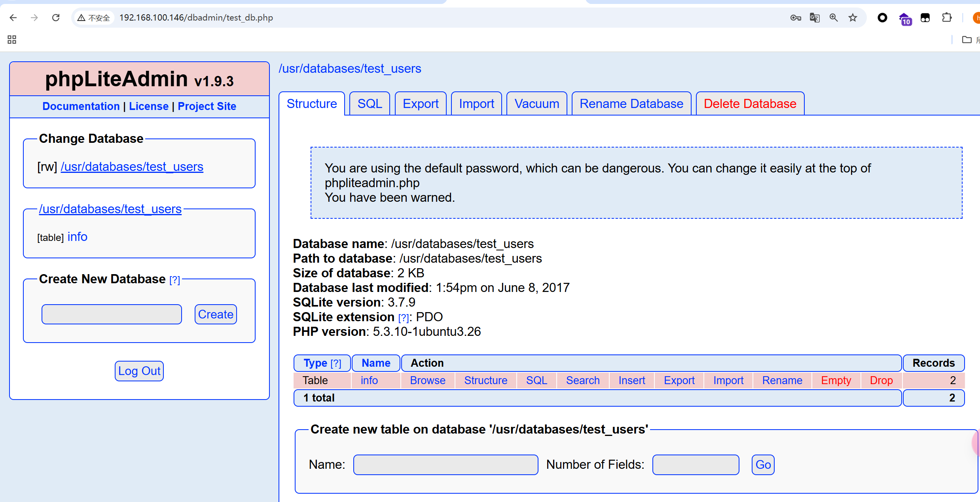Click the Create database button

point(216,314)
